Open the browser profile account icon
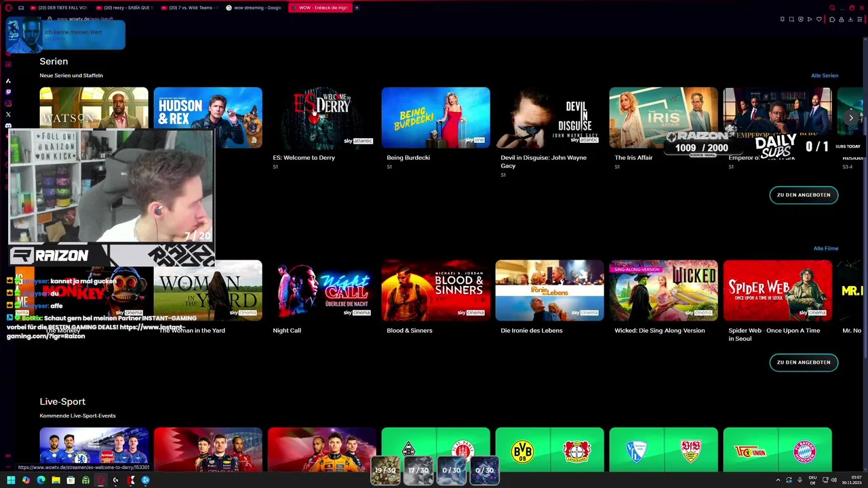 tap(841, 19)
